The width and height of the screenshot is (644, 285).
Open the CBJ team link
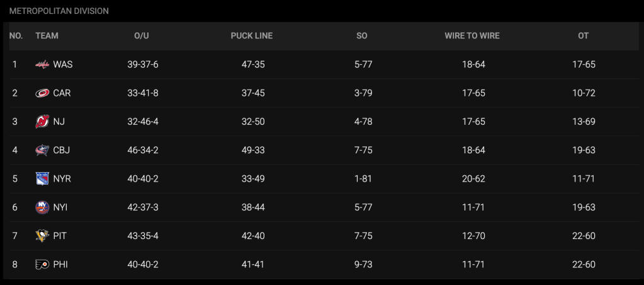click(x=62, y=150)
